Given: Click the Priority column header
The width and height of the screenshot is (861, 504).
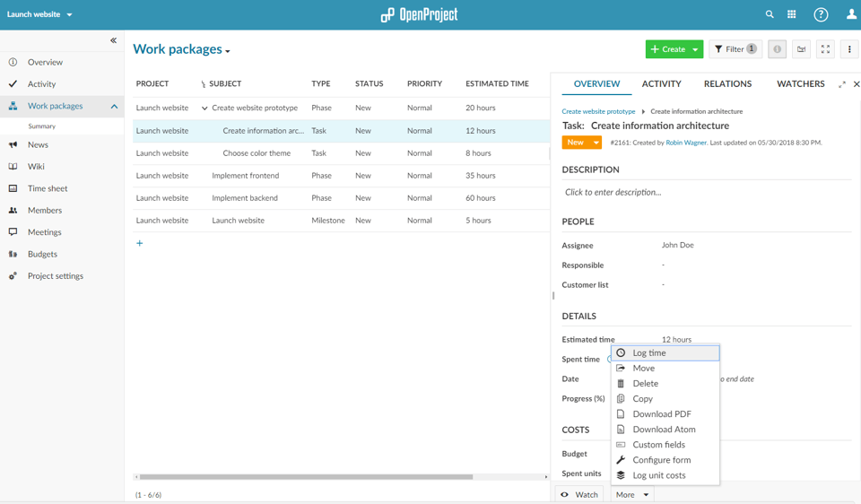Looking at the screenshot, I should [x=424, y=84].
